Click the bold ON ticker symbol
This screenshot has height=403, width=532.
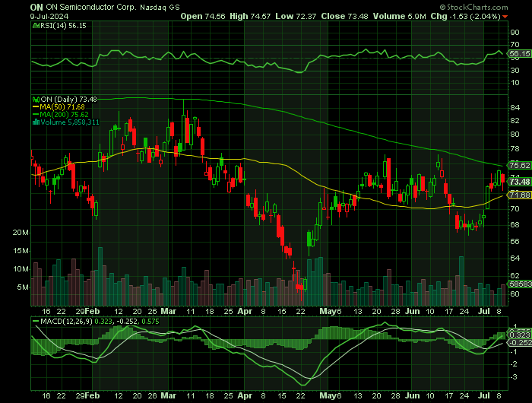point(36,7)
